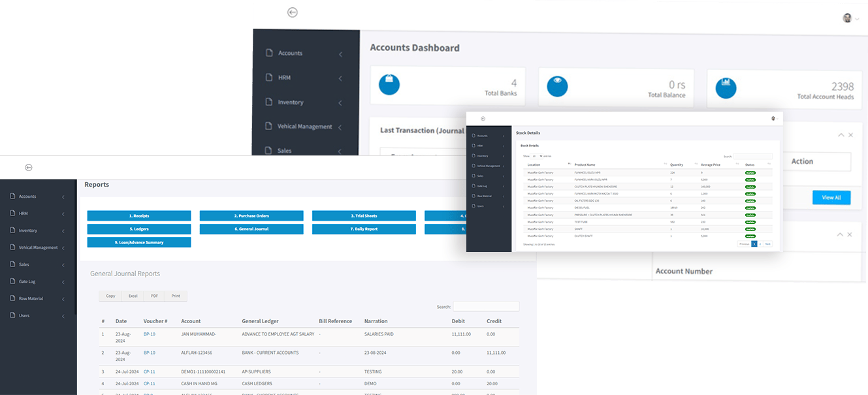
Task: Click Gate Log document icon in Reports window sidebar
Action: click(x=12, y=281)
